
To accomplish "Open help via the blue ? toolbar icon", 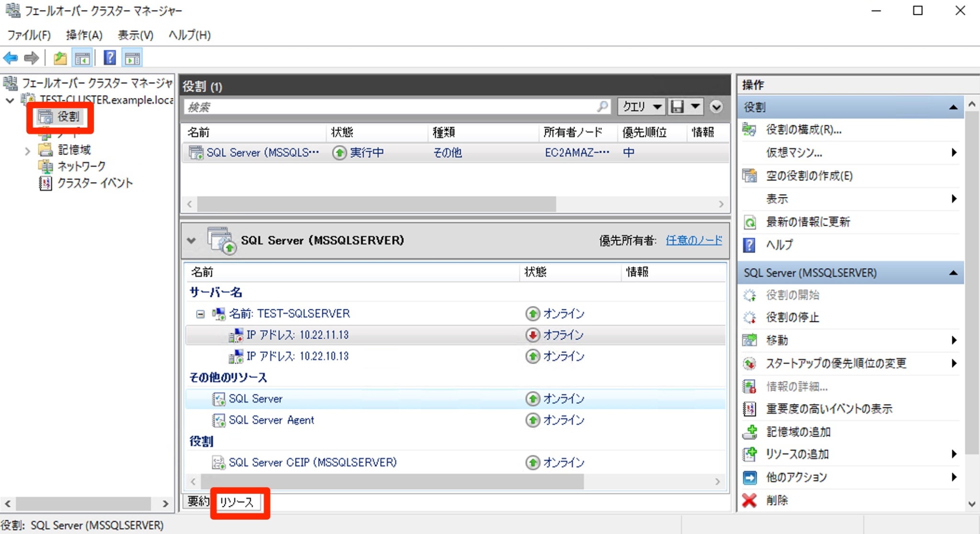I will [109, 57].
